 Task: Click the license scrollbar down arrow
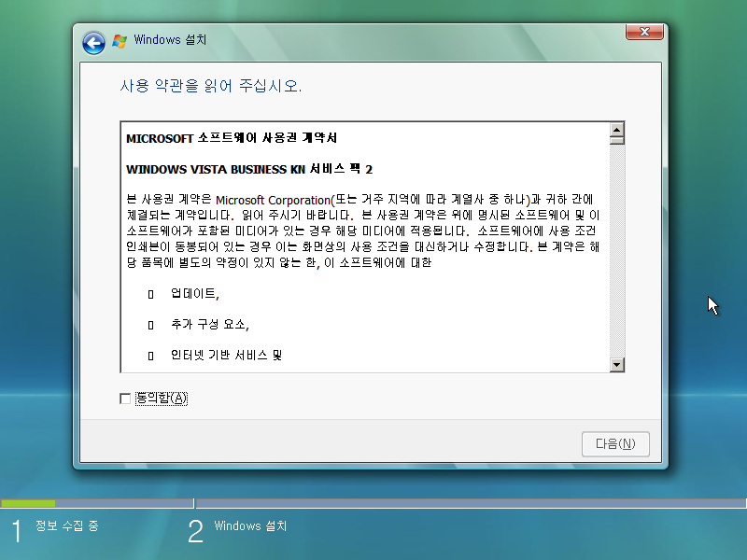(617, 365)
